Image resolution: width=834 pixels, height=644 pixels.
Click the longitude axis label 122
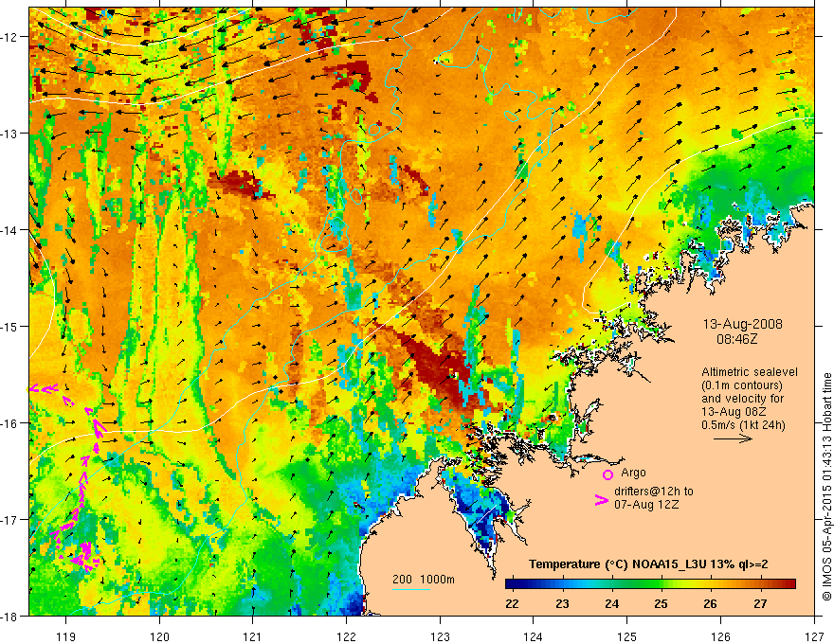pyautogui.click(x=346, y=636)
